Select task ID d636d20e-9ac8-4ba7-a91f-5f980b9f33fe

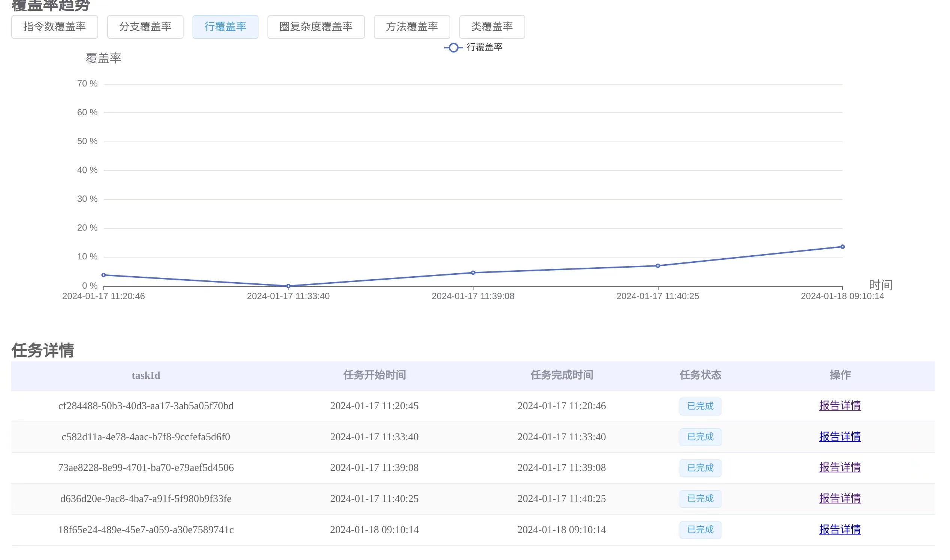click(146, 499)
